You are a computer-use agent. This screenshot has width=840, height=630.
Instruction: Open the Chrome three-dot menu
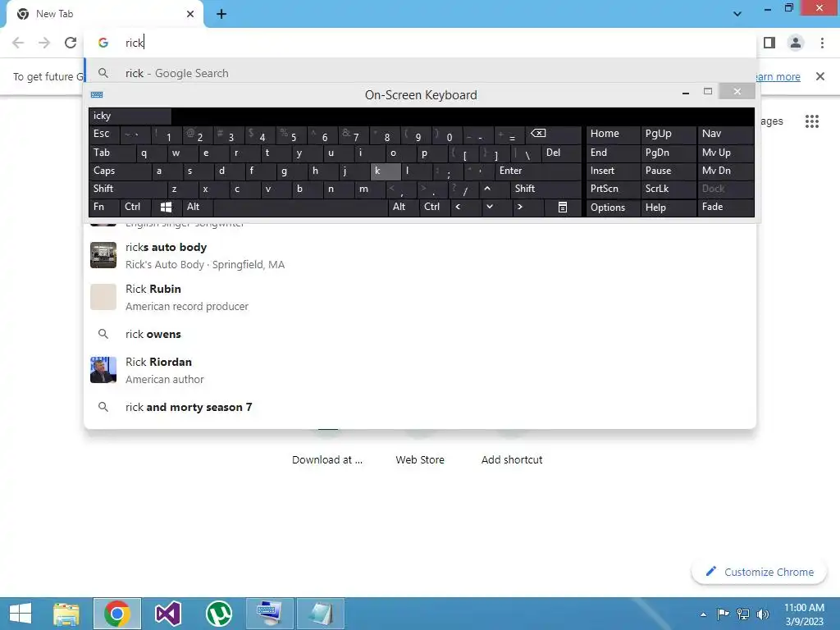coord(822,43)
